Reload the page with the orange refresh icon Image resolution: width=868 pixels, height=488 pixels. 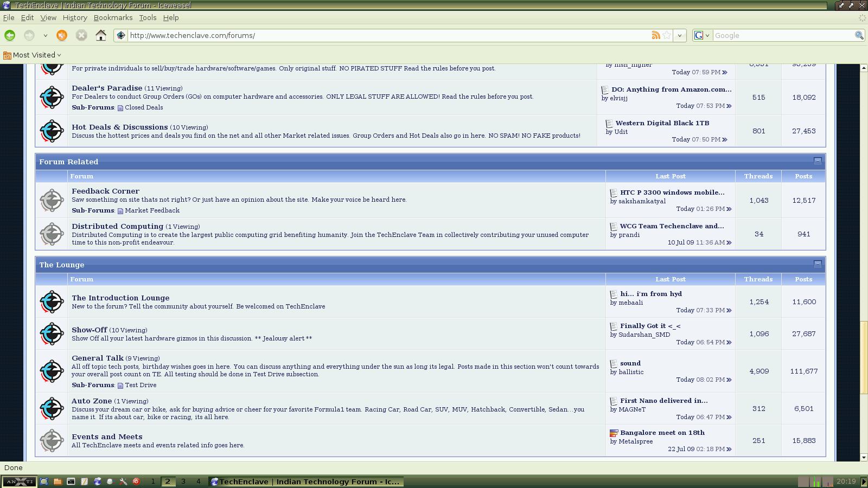point(62,35)
